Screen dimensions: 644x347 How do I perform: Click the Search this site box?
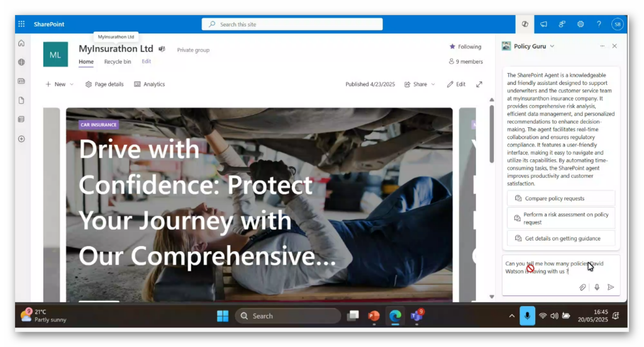coord(292,24)
